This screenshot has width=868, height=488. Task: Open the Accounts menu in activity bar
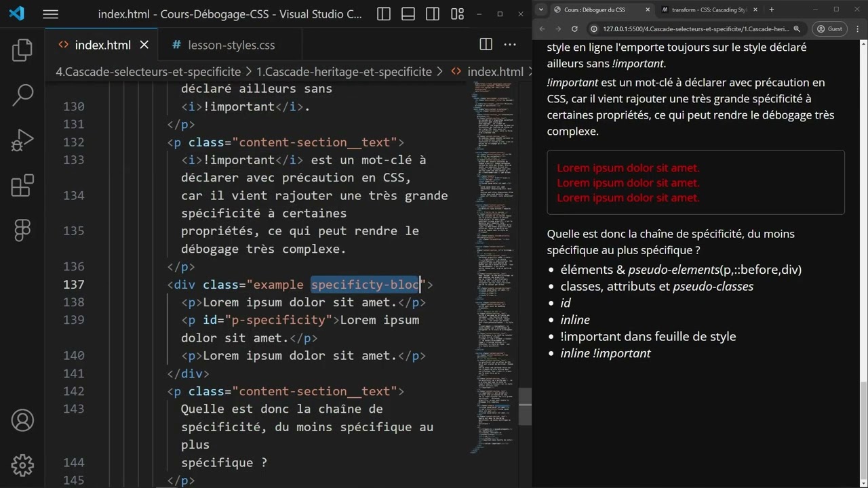click(22, 420)
